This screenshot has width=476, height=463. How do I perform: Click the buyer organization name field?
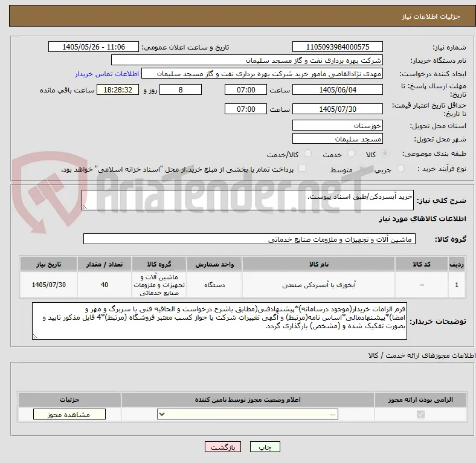(247, 60)
